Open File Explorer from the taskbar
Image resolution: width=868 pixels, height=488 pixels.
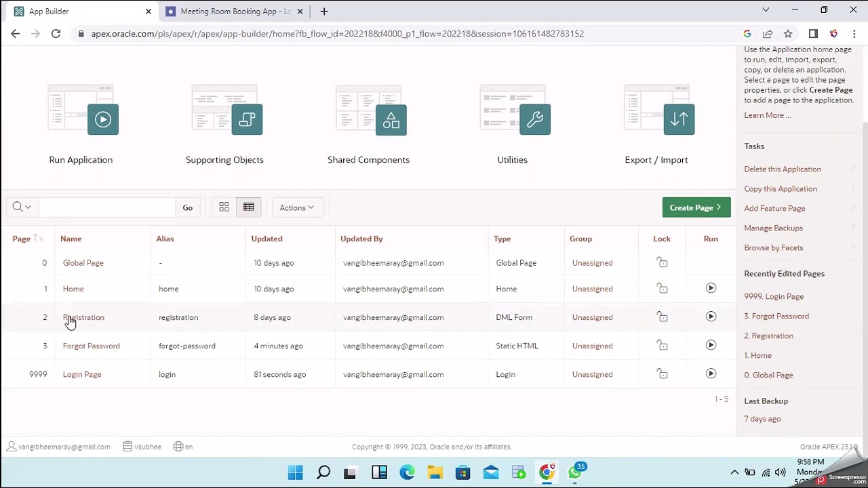click(435, 472)
